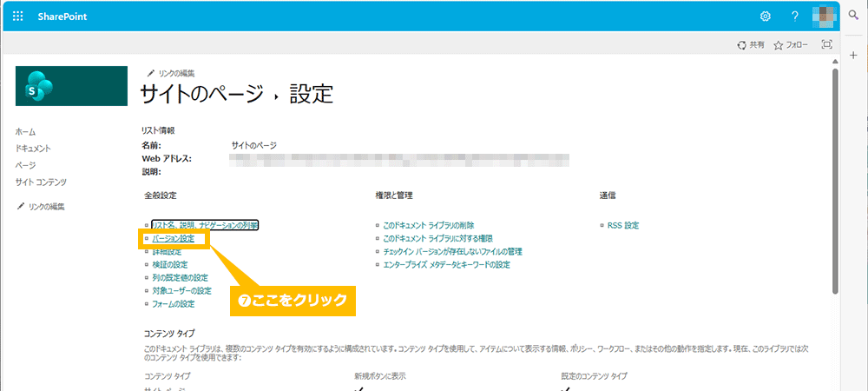Click the SharePoint site logo
The image size is (868, 391).
pos(71,86)
